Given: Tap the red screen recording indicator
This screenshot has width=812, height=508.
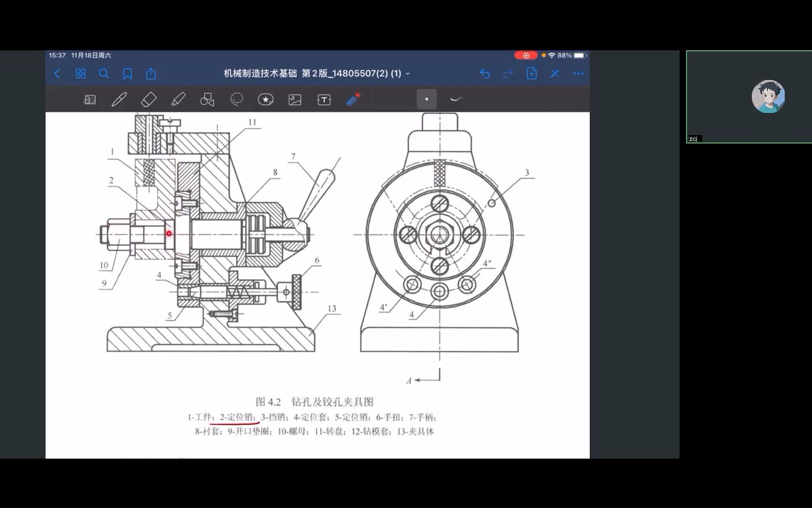Looking at the screenshot, I should coord(526,56).
